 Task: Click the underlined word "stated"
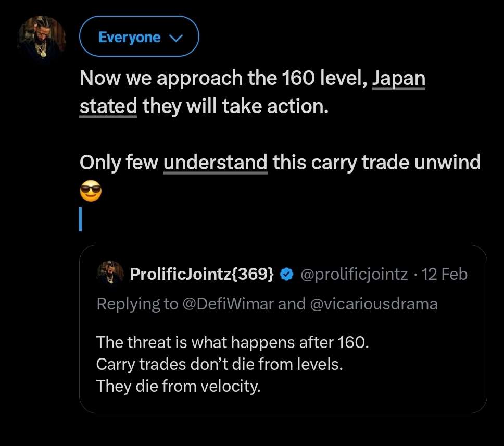[x=108, y=106]
